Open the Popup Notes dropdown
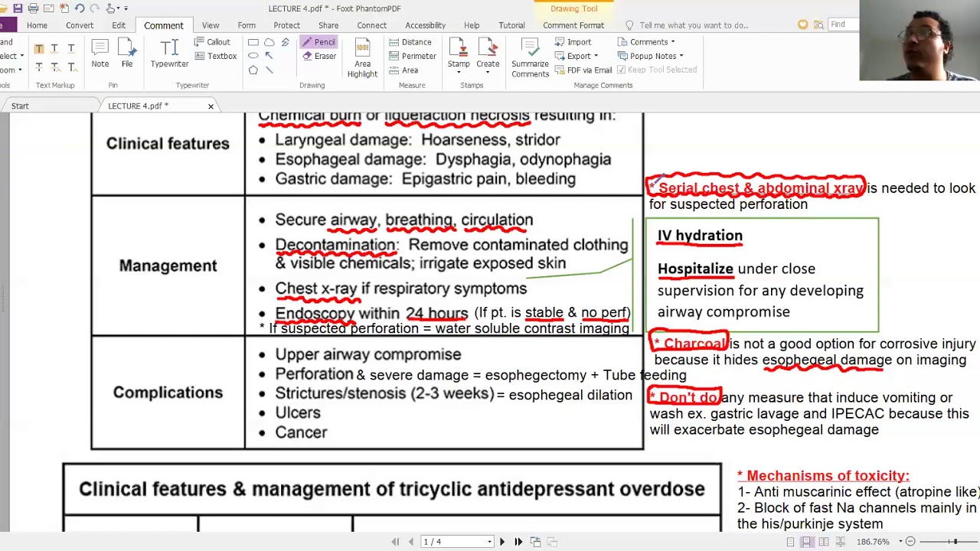Image resolution: width=980 pixels, height=551 pixels. coord(650,56)
